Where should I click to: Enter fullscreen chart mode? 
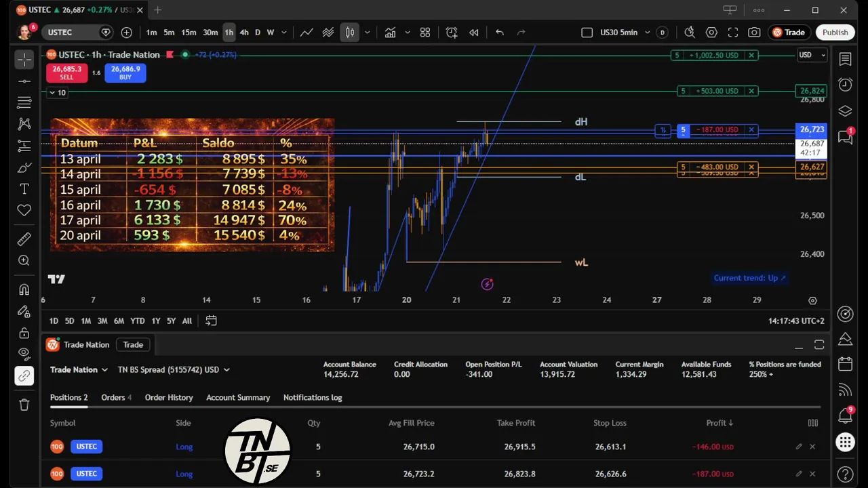click(x=733, y=33)
